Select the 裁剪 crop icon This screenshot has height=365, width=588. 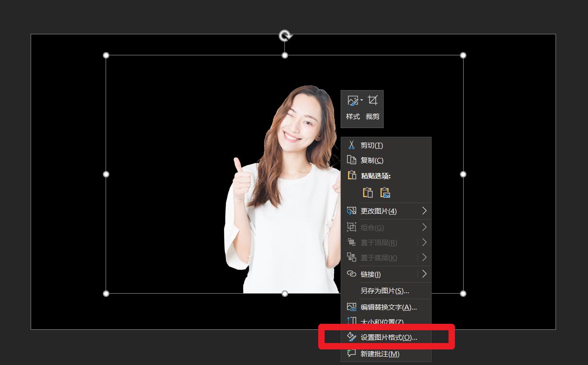tap(372, 100)
